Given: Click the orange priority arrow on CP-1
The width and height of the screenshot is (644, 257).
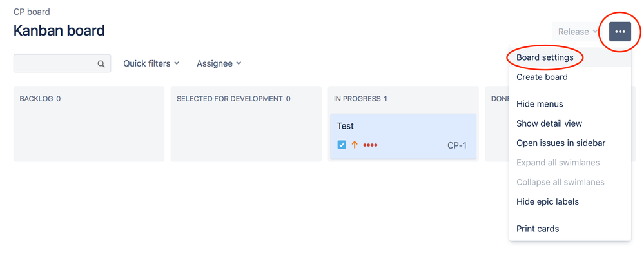Looking at the screenshot, I should point(355,145).
